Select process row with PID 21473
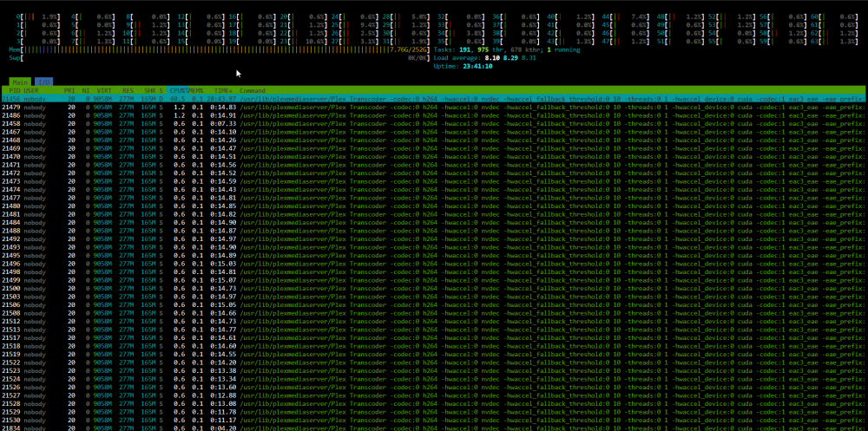Image resolution: width=868 pixels, height=431 pixels. pos(434,181)
